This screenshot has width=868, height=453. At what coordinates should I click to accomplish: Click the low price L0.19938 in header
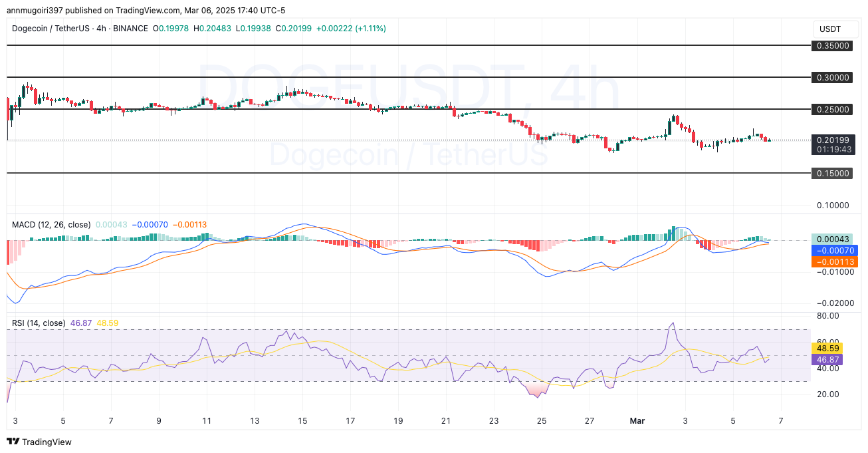[x=253, y=29]
